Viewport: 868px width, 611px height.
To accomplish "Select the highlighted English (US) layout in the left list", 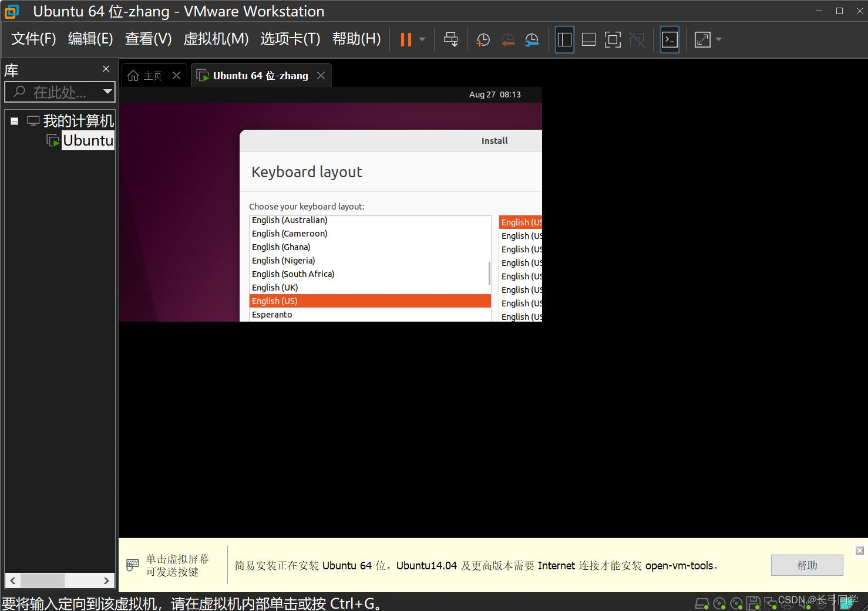I will pyautogui.click(x=370, y=301).
